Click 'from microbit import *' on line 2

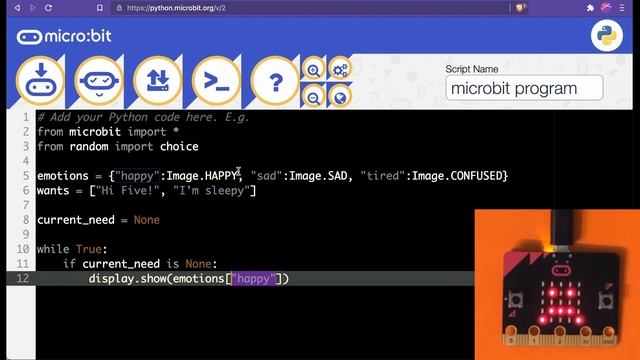click(x=108, y=132)
